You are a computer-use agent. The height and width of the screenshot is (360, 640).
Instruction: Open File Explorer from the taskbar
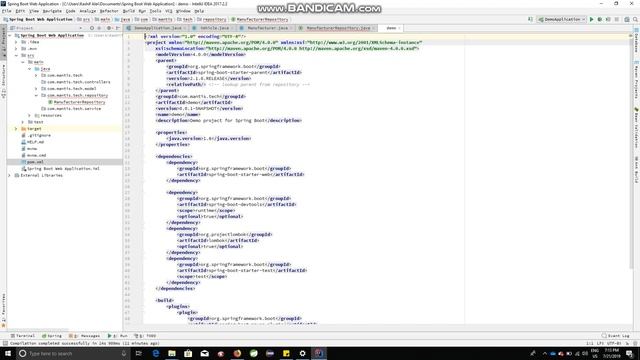coord(172,353)
